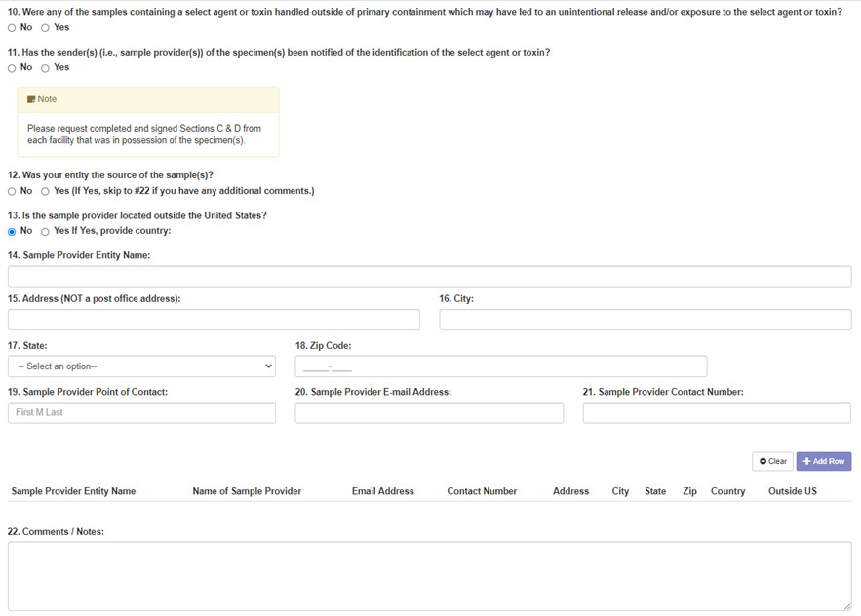Select No for question 10 unintentional release
861x616 pixels.
point(12,28)
